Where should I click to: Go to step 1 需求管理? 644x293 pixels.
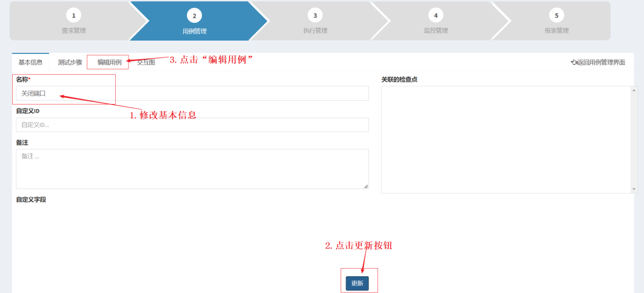point(74,21)
